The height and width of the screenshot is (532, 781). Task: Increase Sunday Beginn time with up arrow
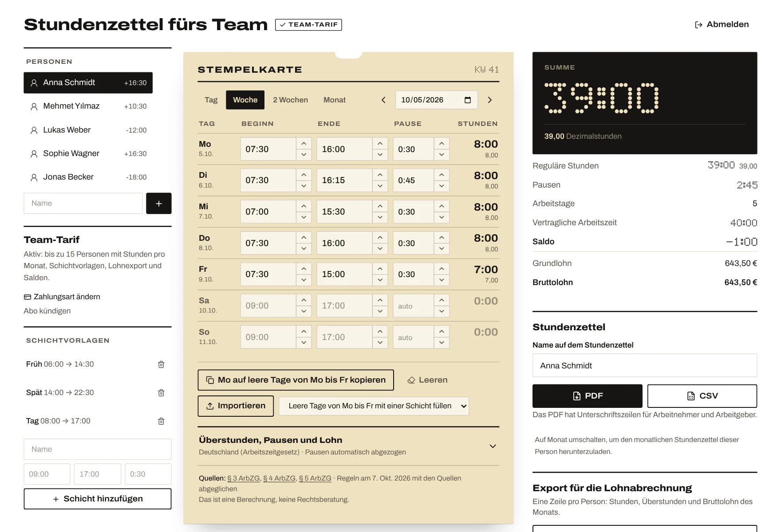(x=304, y=332)
